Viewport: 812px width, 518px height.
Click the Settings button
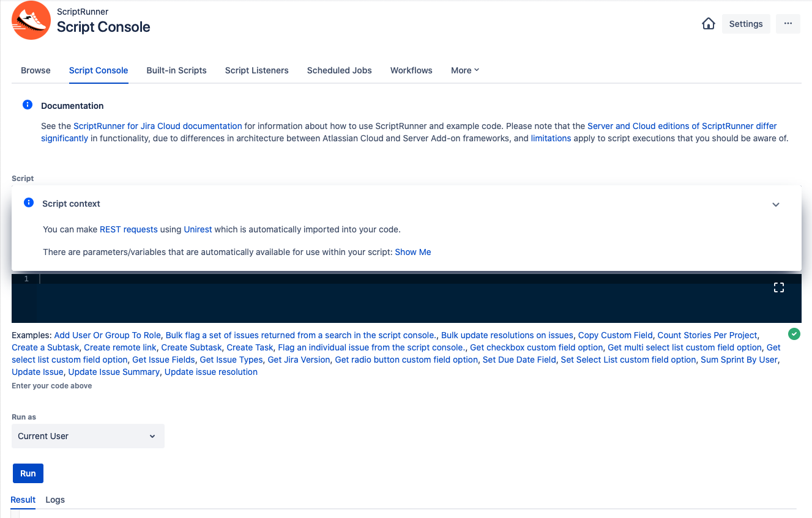[746, 24]
